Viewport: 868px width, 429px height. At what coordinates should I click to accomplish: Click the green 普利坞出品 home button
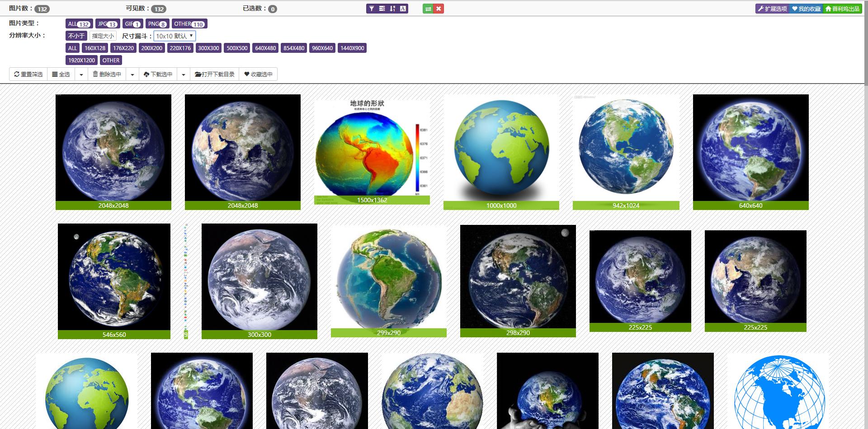(842, 9)
